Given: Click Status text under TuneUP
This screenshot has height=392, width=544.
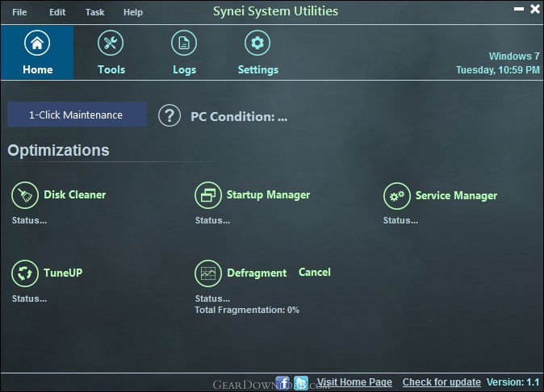Looking at the screenshot, I should click(x=30, y=298).
